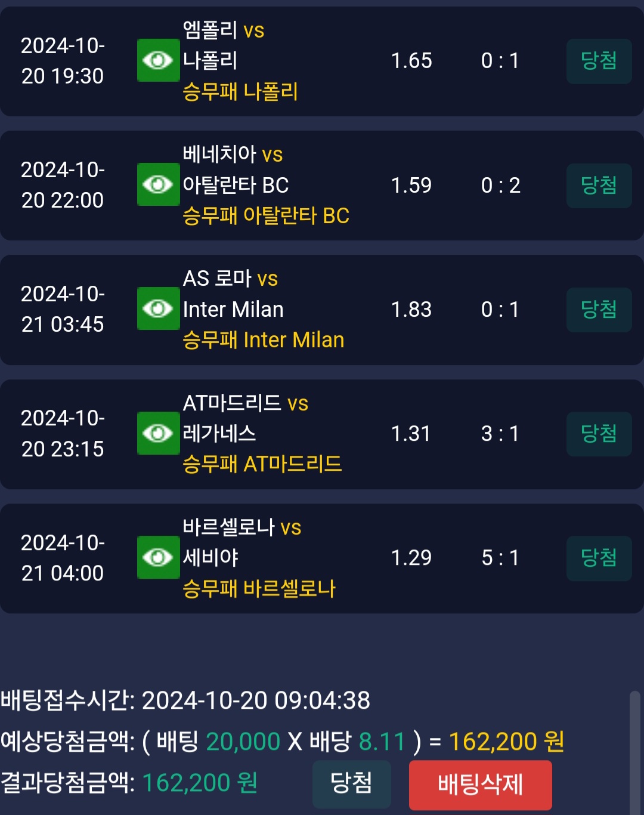
Task: Click eye icon for 베네치아 vs 아탈란타 BC
Action: 158,184
